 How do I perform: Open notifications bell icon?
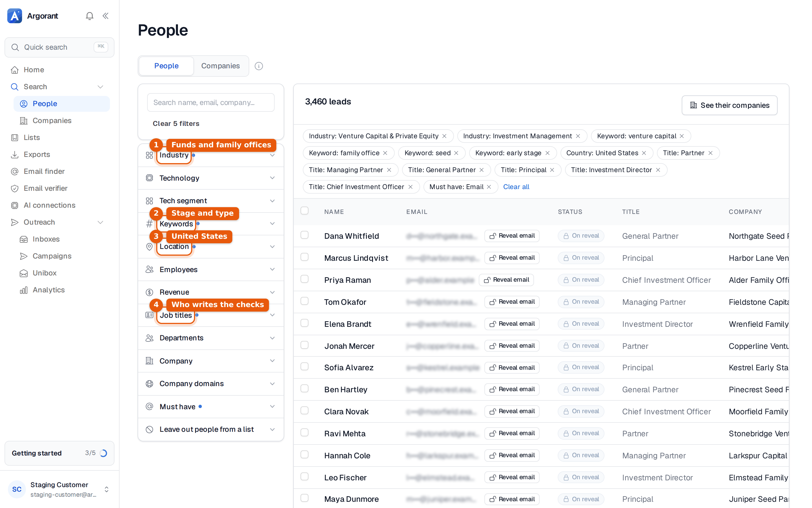(x=89, y=16)
